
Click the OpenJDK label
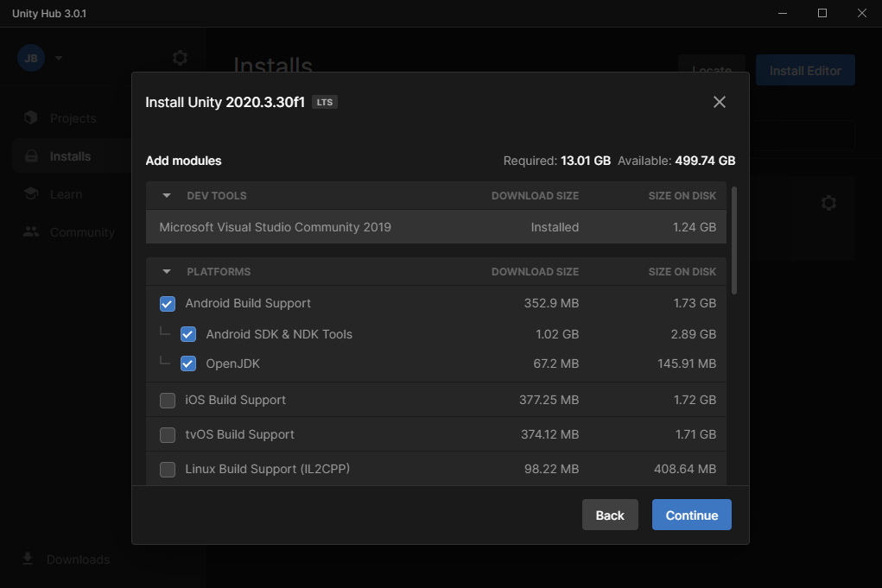(x=233, y=364)
